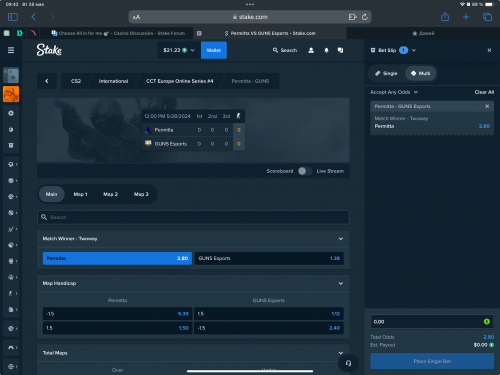Open the chat icon in header
Viewport: 500px width, 375px height.
[x=340, y=50]
